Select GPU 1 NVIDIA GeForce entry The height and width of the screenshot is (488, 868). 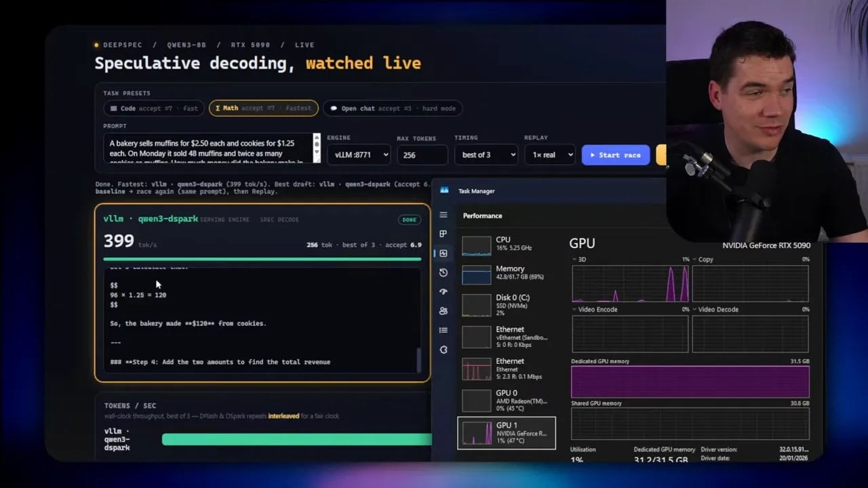coord(507,432)
